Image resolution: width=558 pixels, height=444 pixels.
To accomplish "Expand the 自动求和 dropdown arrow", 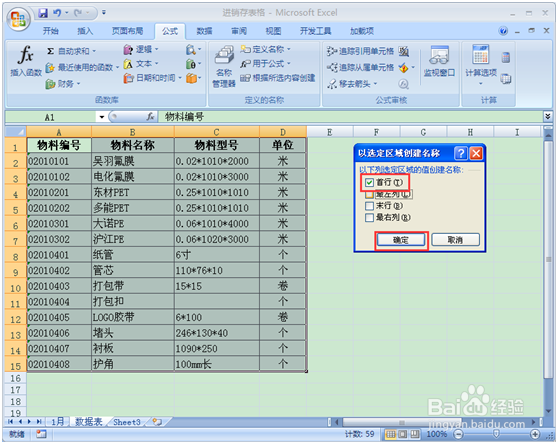I will (x=94, y=52).
